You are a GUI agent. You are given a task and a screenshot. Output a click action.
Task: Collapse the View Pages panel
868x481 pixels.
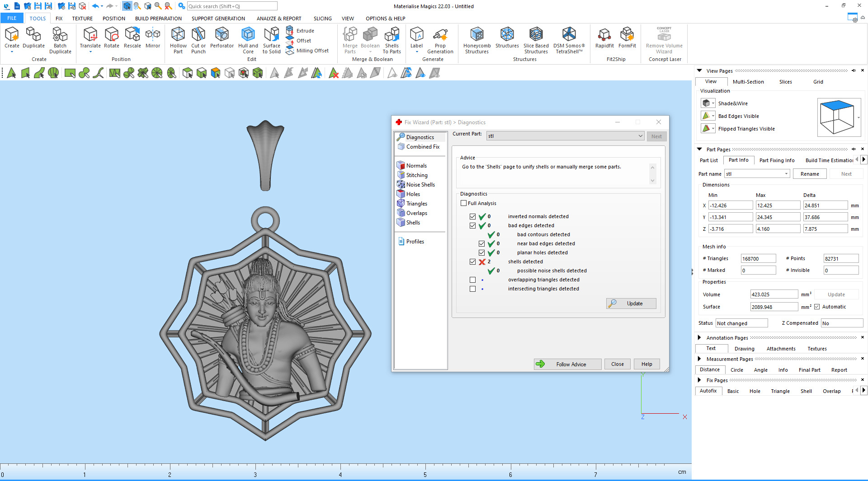699,71
